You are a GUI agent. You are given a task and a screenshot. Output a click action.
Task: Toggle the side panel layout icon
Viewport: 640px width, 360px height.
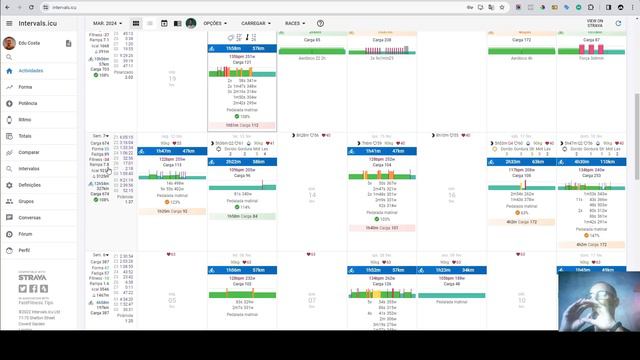pyautogui.click(x=178, y=23)
